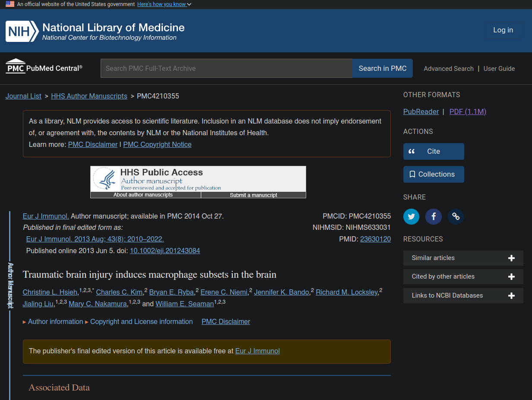Share article on Twitter
532x400 pixels.
(411, 216)
